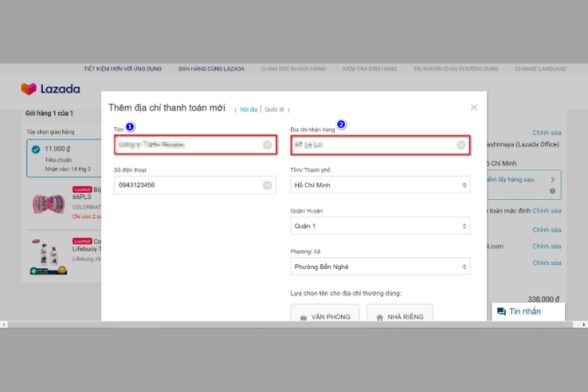The image size is (588, 392).
Task: Clear the delivery address field via X icon
Action: pyautogui.click(x=461, y=145)
